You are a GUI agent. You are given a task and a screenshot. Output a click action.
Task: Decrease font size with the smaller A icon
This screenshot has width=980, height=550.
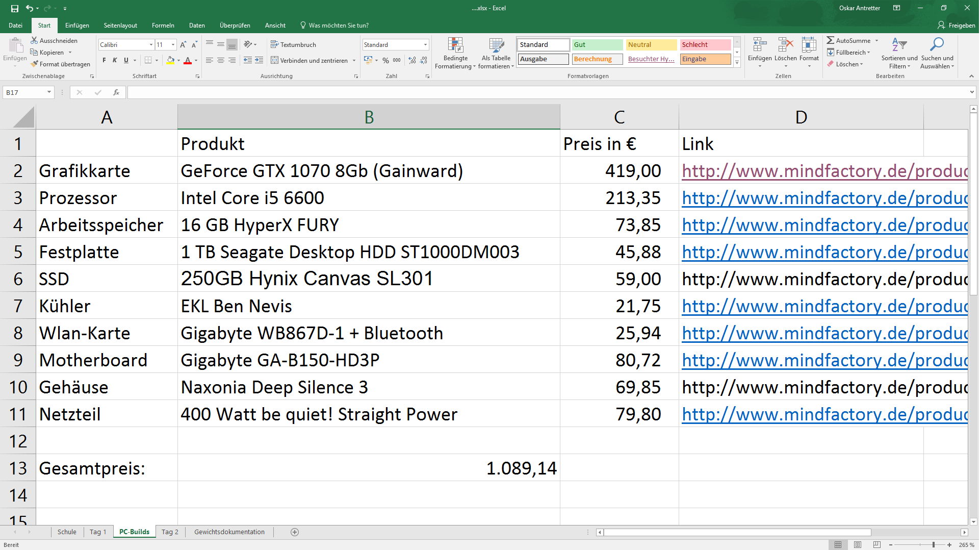pos(194,45)
